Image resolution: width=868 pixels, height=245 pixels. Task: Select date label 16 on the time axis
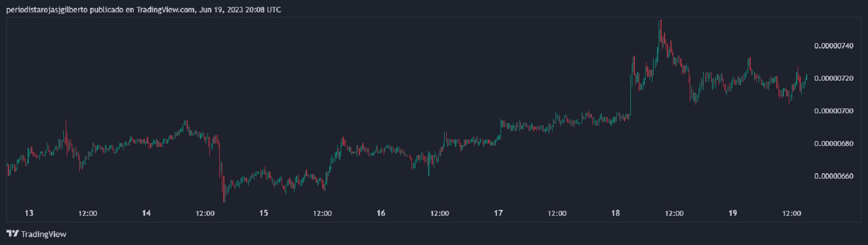pos(381,213)
